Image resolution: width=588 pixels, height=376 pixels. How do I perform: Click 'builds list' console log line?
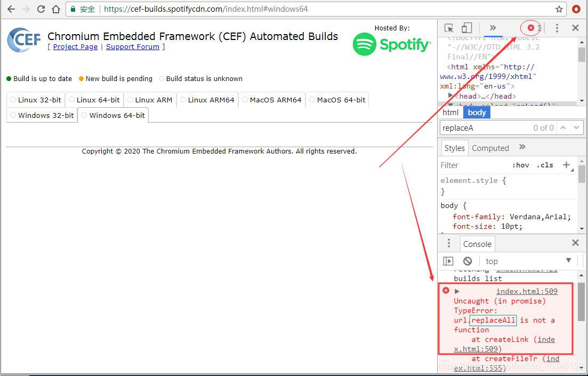tap(478, 279)
